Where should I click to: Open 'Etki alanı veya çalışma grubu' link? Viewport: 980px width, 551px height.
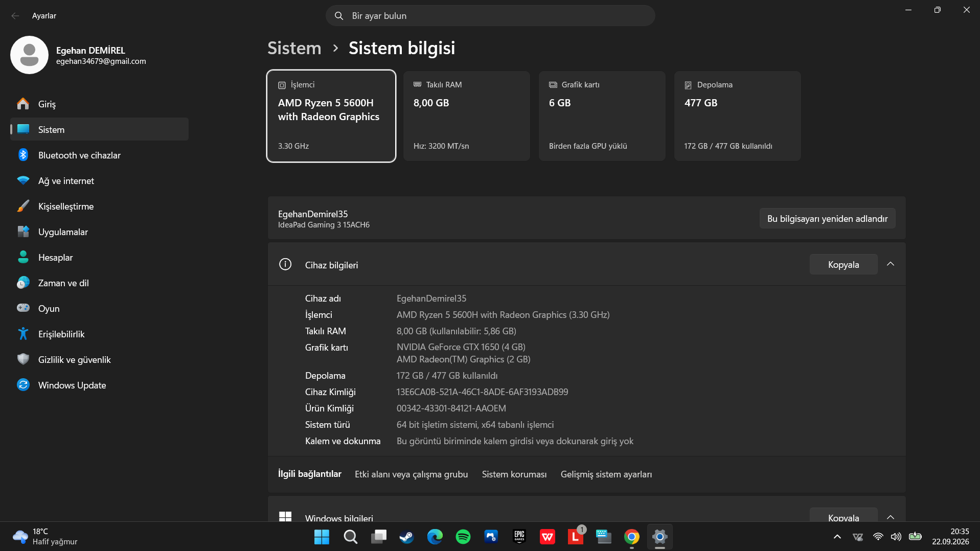[411, 474]
